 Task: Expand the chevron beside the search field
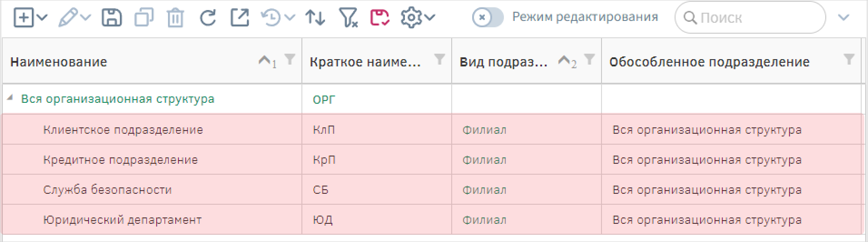843,18
